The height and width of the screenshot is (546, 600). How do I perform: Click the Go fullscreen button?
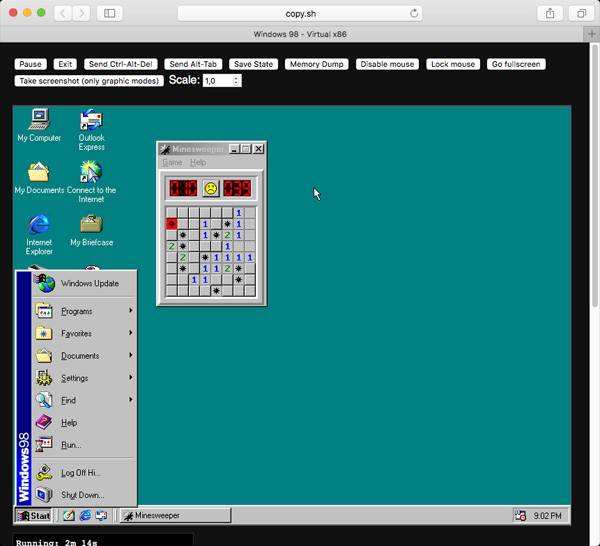pyautogui.click(x=516, y=64)
